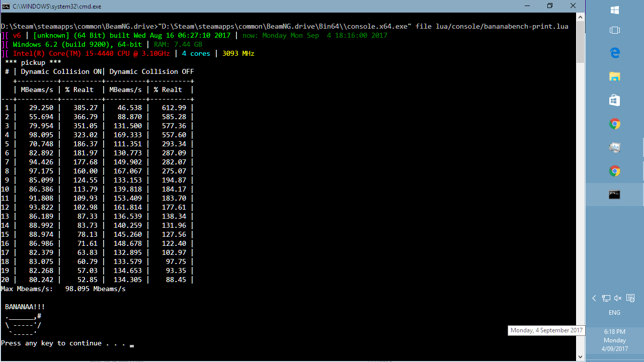The image size is (644, 362).
Task: Click the value 148.678 in row 16
Action: 128,243
